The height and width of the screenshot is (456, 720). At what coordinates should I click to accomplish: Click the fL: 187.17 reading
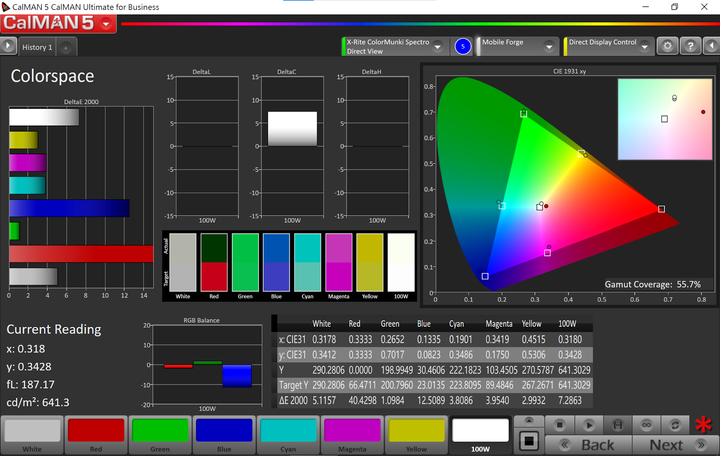click(x=30, y=384)
